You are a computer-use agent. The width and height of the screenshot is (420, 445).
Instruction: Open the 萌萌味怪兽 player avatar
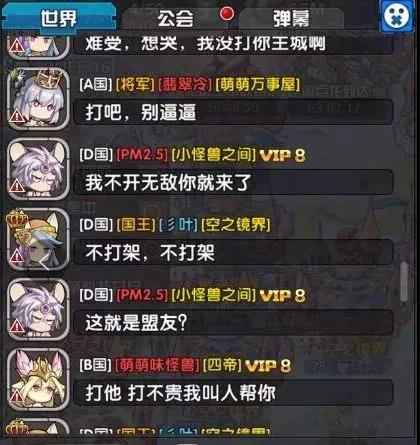point(38,379)
